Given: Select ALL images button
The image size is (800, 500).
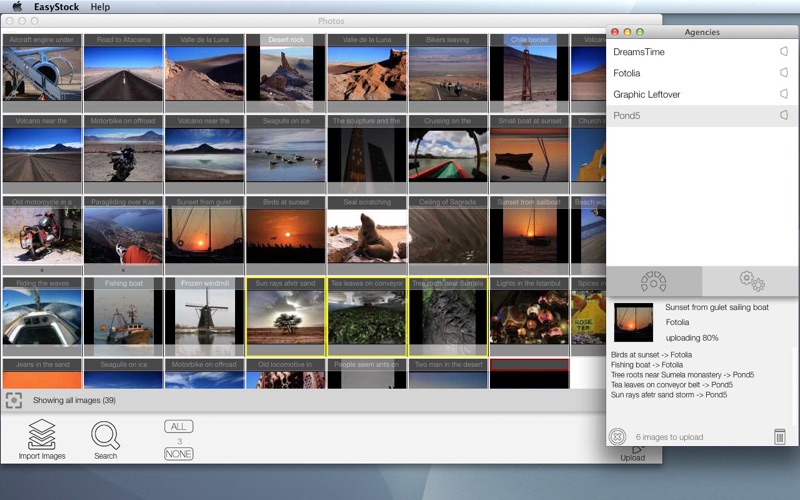Looking at the screenshot, I should (179, 427).
